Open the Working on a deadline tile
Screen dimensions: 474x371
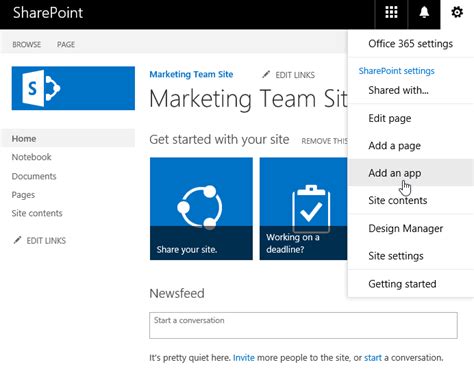[x=303, y=209]
